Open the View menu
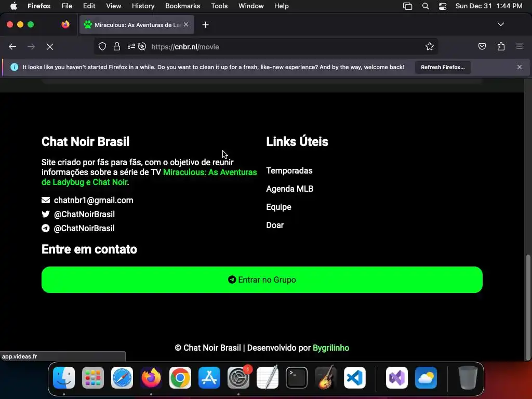Viewport: 532px width, 399px height. [x=113, y=6]
